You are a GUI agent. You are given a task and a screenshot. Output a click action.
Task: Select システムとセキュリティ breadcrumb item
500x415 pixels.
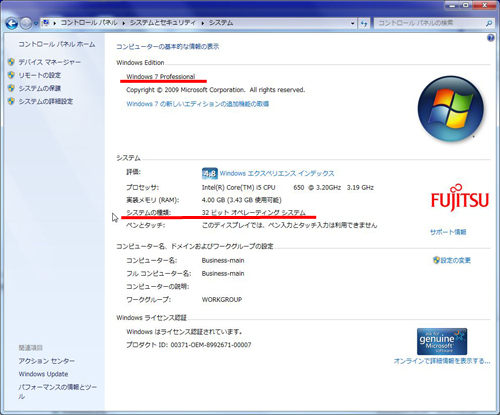[x=163, y=23]
